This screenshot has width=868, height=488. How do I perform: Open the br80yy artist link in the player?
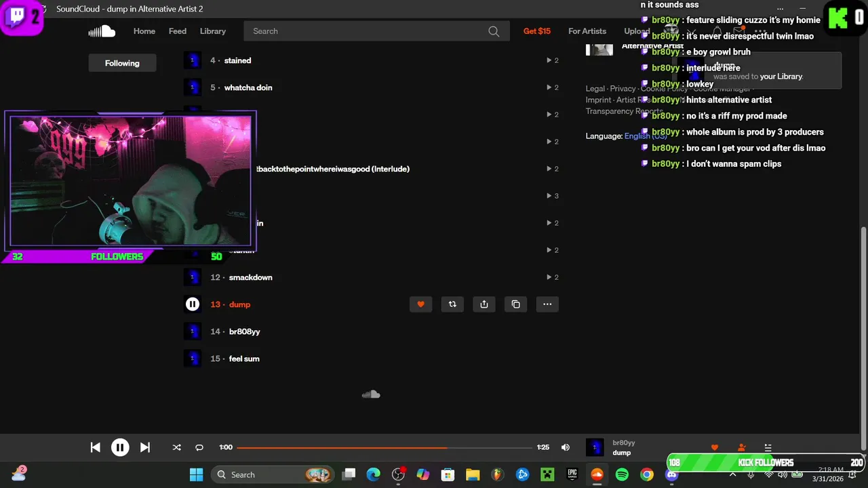[x=624, y=443]
